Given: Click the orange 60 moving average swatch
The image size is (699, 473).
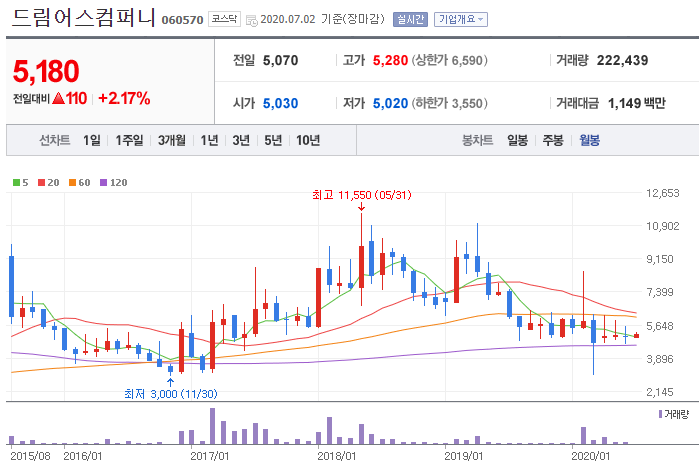Looking at the screenshot, I should click(x=73, y=182).
